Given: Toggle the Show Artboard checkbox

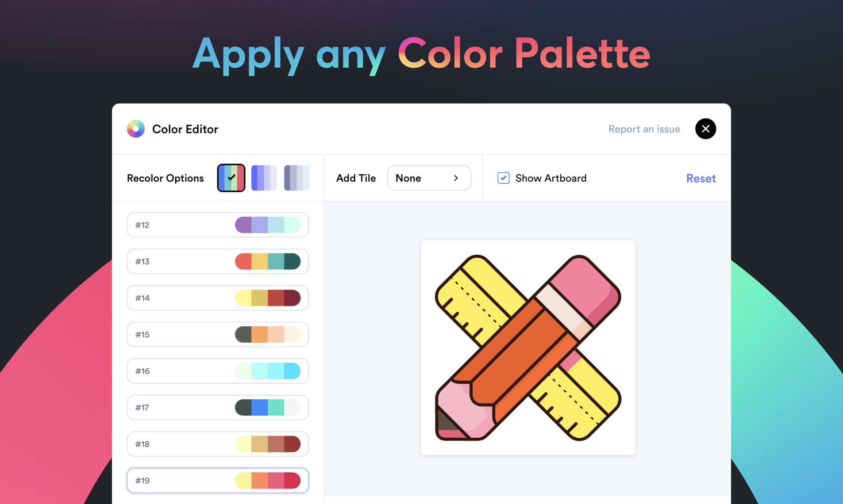Looking at the screenshot, I should (503, 178).
